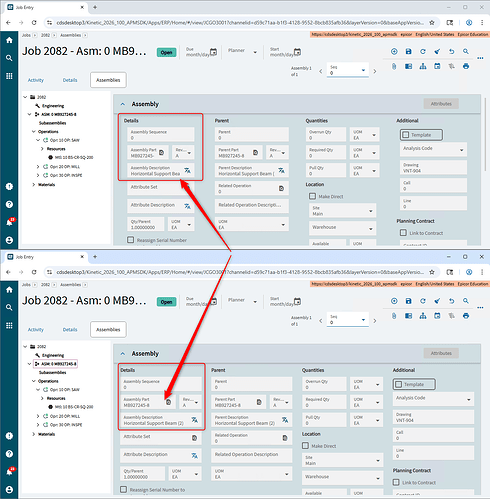The image size is (490, 499).
Task: Toggle the Template checkbox in the upper window
Action: (x=406, y=135)
